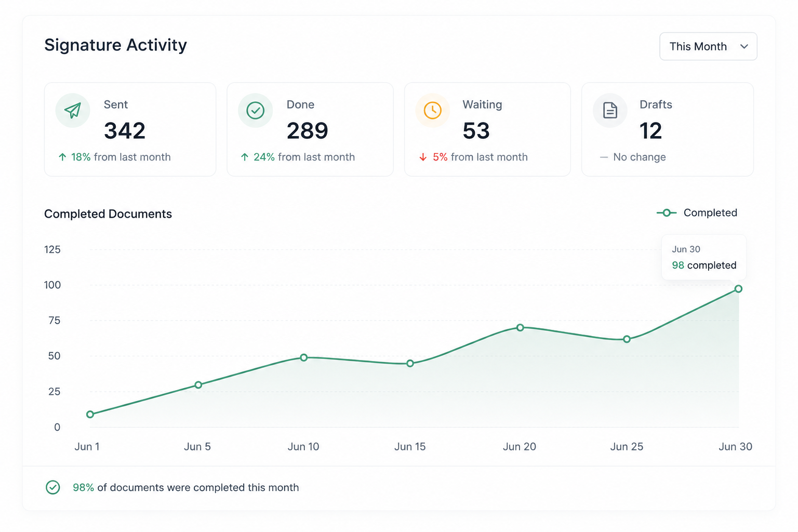
Task: Click the Sent card label
Action: click(116, 104)
